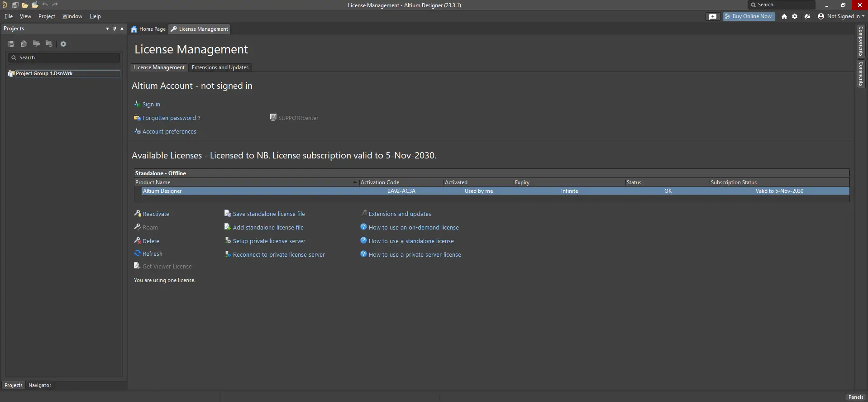Click the Reactivate license link
The height and width of the screenshot is (402, 868).
[x=156, y=214]
